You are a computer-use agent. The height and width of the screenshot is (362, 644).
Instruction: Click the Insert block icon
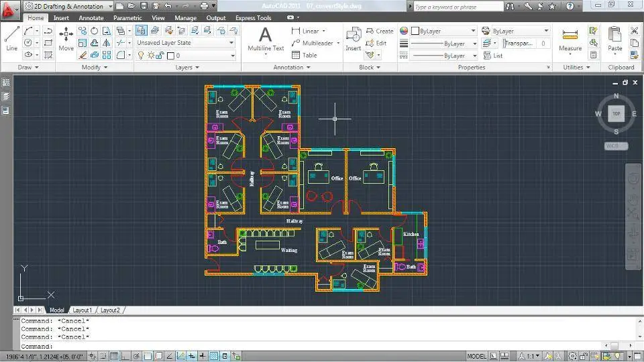tap(353, 38)
